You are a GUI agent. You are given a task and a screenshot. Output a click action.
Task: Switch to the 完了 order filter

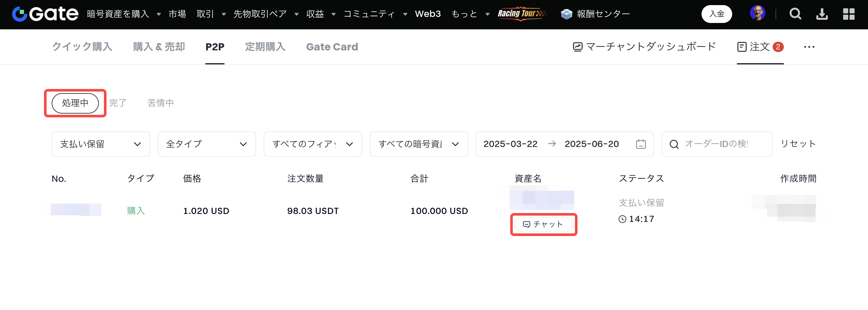point(118,103)
